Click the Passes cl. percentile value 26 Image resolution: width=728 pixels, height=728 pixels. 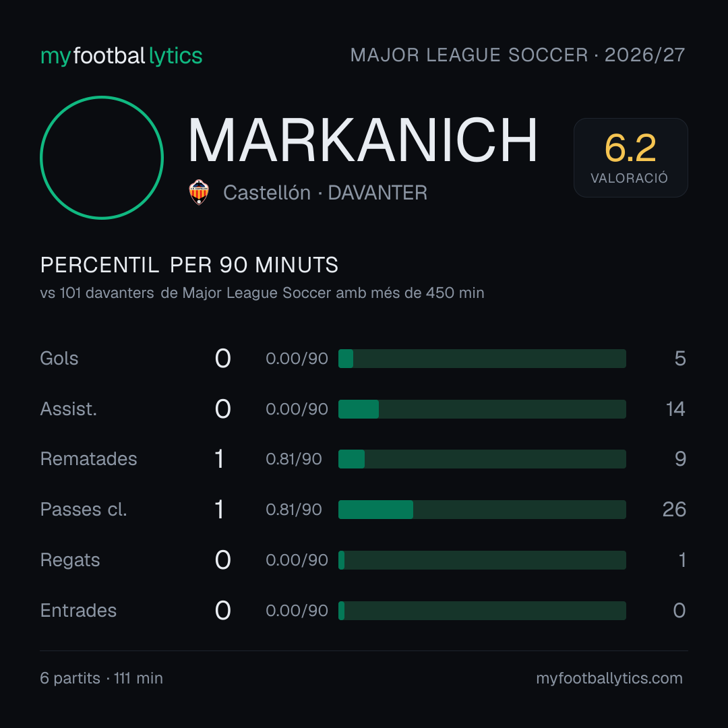pos(674,510)
